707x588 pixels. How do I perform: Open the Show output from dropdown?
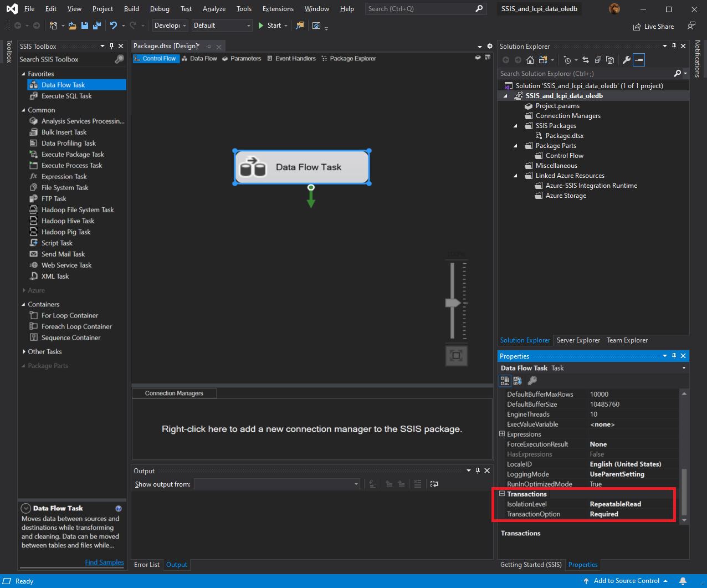pos(277,484)
